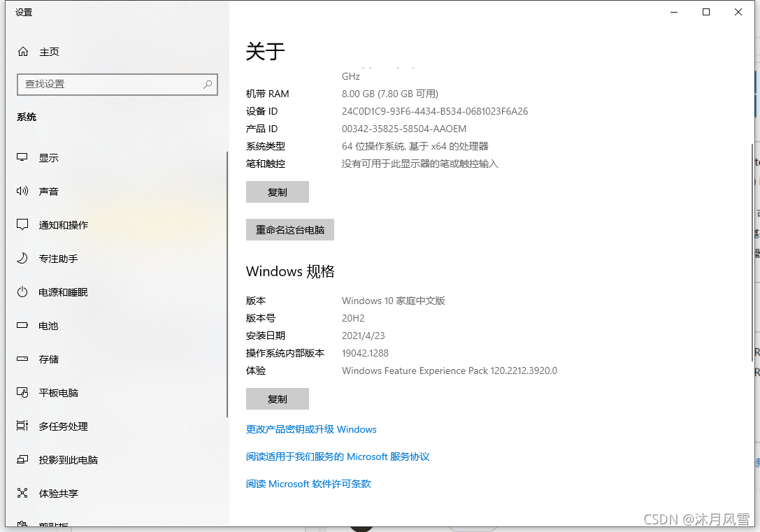Click the product ID 00342-35825-58504-AAOEM
The height and width of the screenshot is (532, 760).
point(404,129)
